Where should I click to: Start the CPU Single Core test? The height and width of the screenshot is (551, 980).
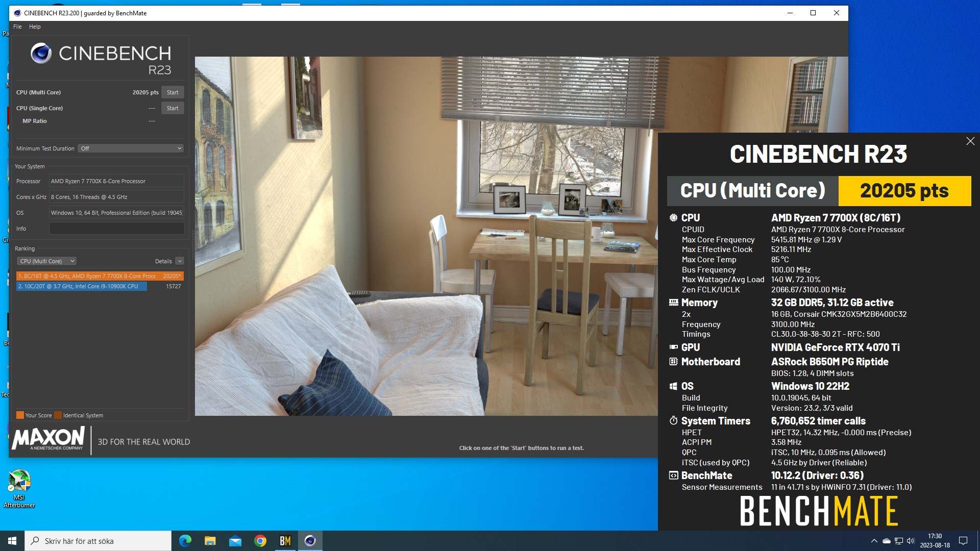point(173,108)
